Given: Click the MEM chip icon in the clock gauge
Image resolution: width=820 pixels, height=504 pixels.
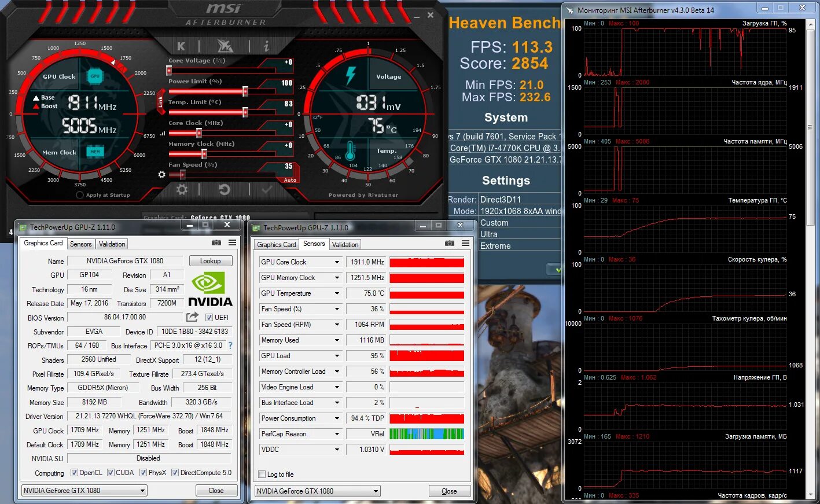Looking at the screenshot, I should [95, 152].
